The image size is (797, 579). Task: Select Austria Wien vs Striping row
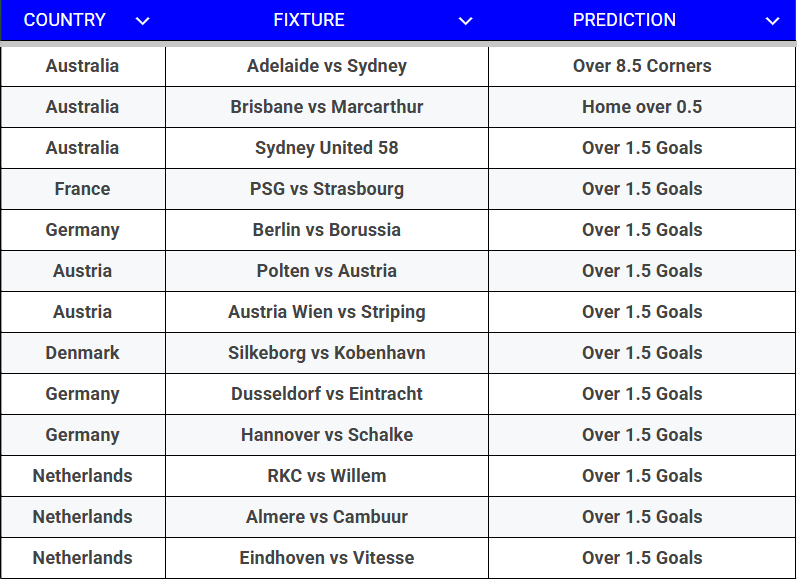[398, 312]
